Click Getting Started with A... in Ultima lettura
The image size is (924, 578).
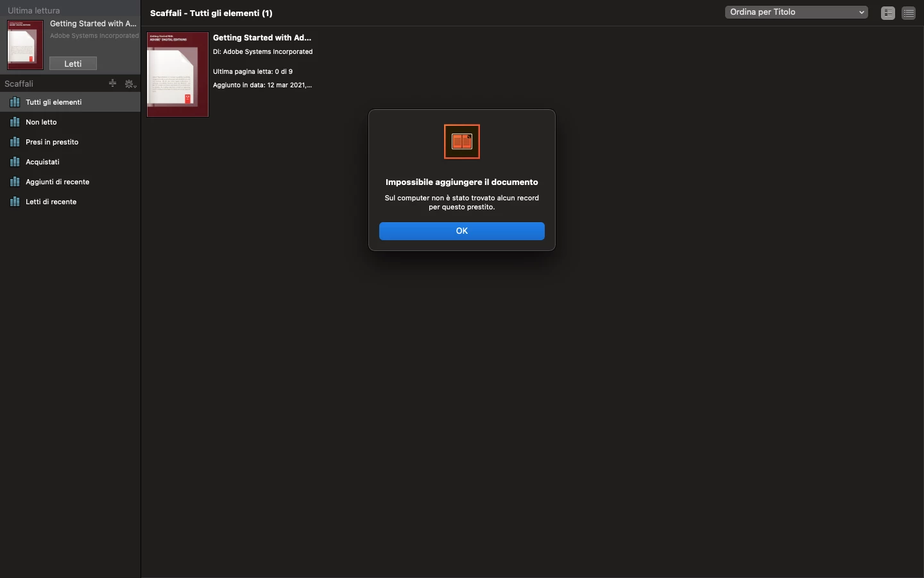(94, 24)
